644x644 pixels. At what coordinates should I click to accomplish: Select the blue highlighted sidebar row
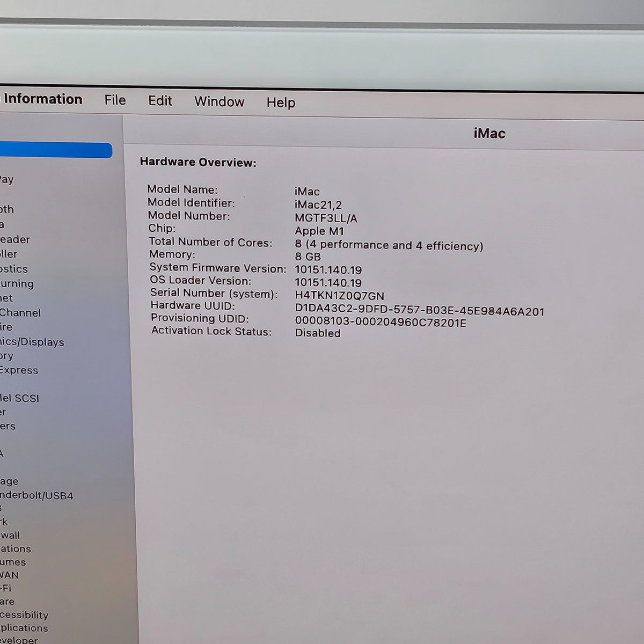[56, 150]
